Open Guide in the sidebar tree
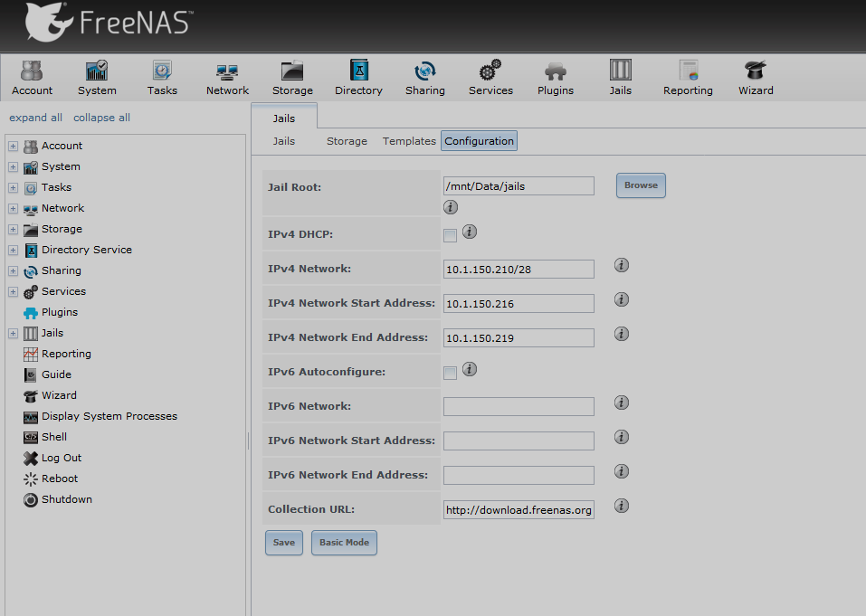The image size is (866, 616). tap(47, 374)
